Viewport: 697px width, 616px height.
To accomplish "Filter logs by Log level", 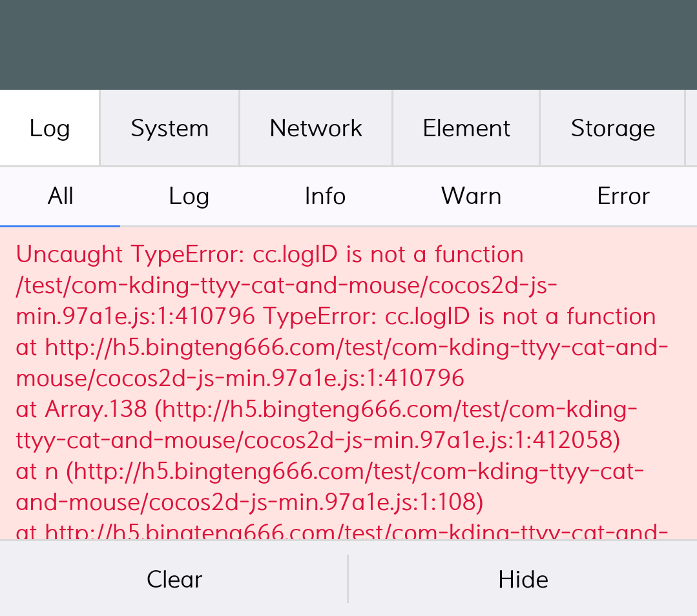I will (189, 196).
